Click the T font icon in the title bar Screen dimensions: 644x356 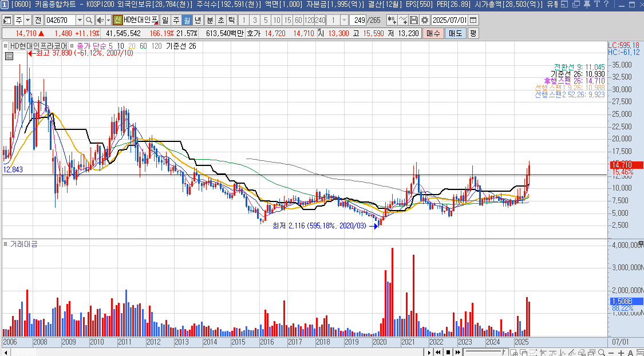pyautogui.click(x=596, y=5)
